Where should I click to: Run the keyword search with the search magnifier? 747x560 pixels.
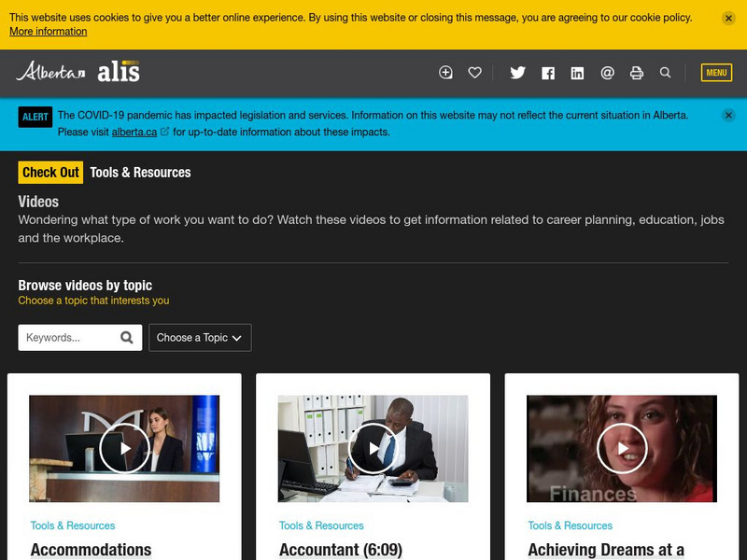click(x=127, y=337)
